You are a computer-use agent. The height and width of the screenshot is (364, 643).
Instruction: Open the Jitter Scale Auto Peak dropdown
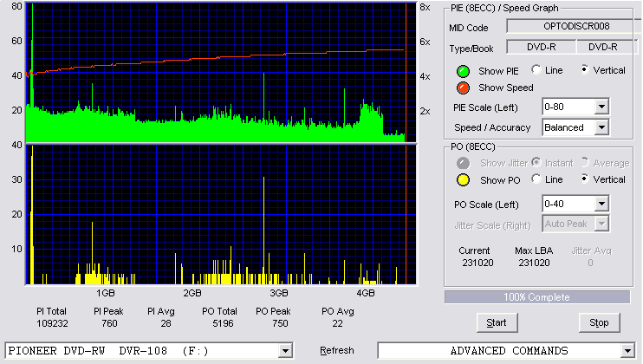[x=601, y=224]
